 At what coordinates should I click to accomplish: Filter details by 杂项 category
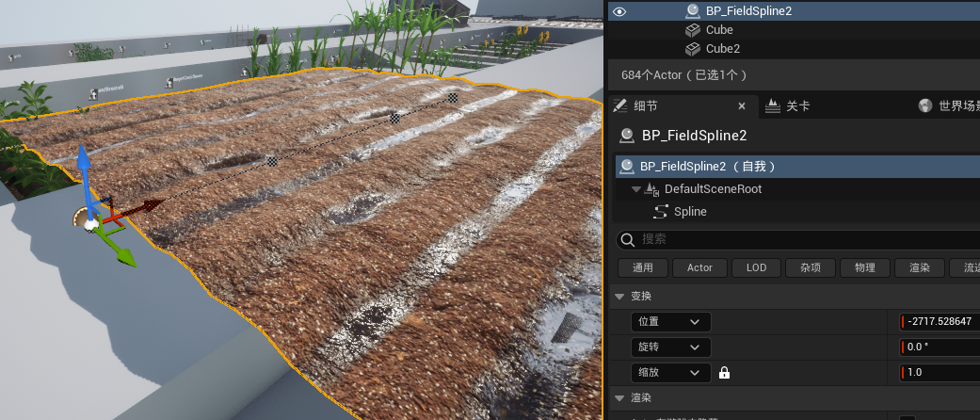click(810, 267)
